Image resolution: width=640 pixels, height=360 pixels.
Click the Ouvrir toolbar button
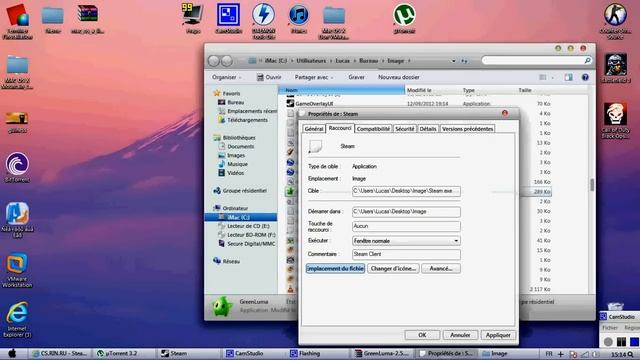coord(269,77)
